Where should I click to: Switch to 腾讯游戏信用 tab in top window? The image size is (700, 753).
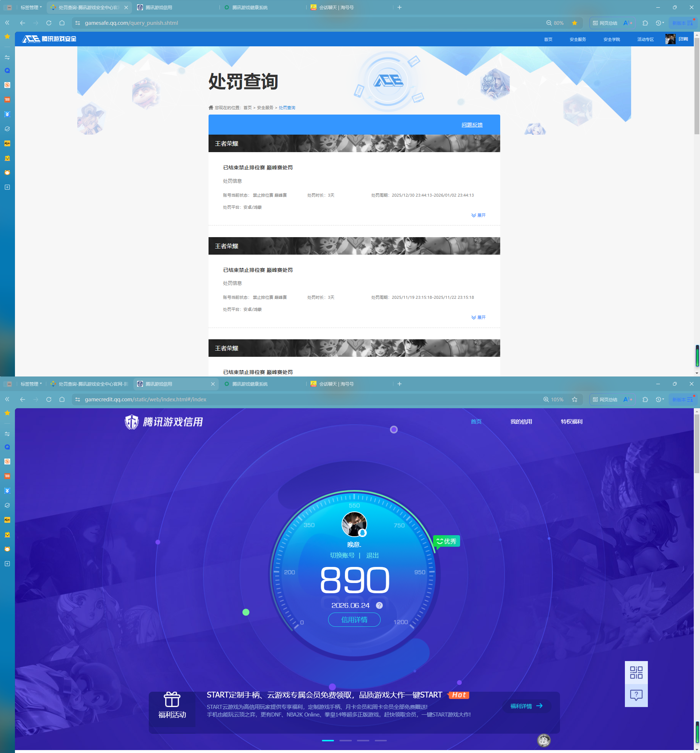tap(176, 7)
